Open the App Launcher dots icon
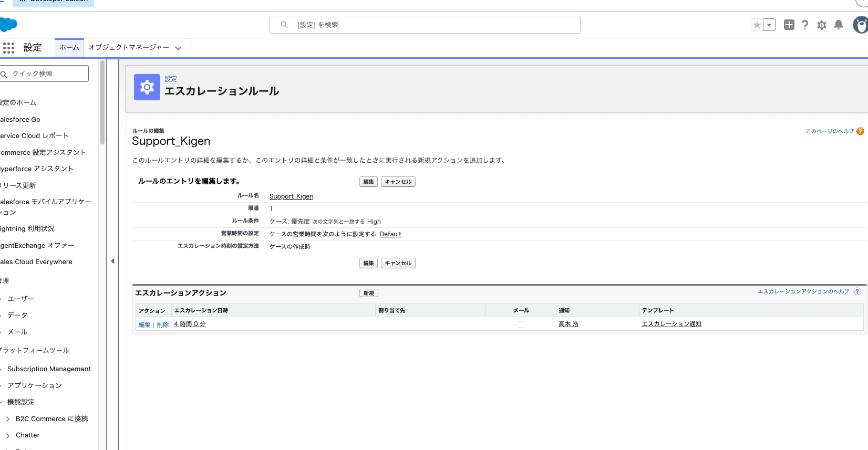 [x=8, y=48]
